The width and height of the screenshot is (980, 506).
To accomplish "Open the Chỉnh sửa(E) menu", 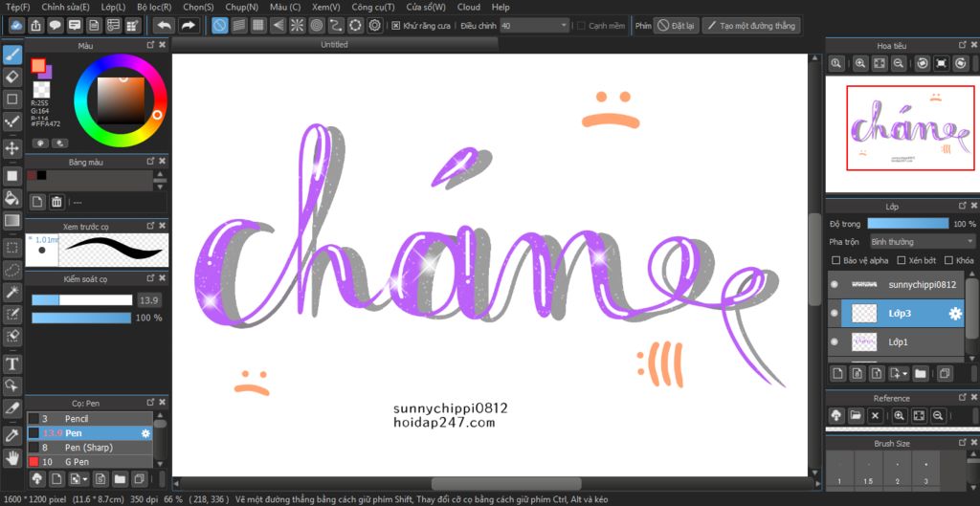I will 66,7.
